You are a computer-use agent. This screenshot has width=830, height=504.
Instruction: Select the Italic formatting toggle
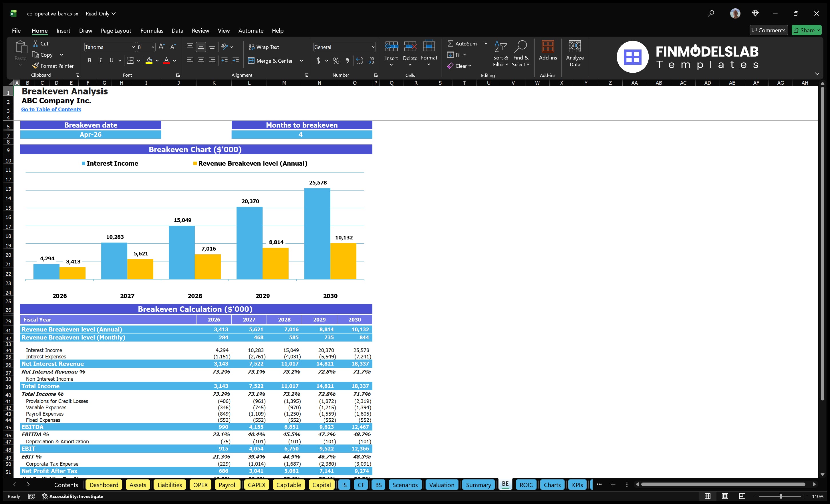100,61
